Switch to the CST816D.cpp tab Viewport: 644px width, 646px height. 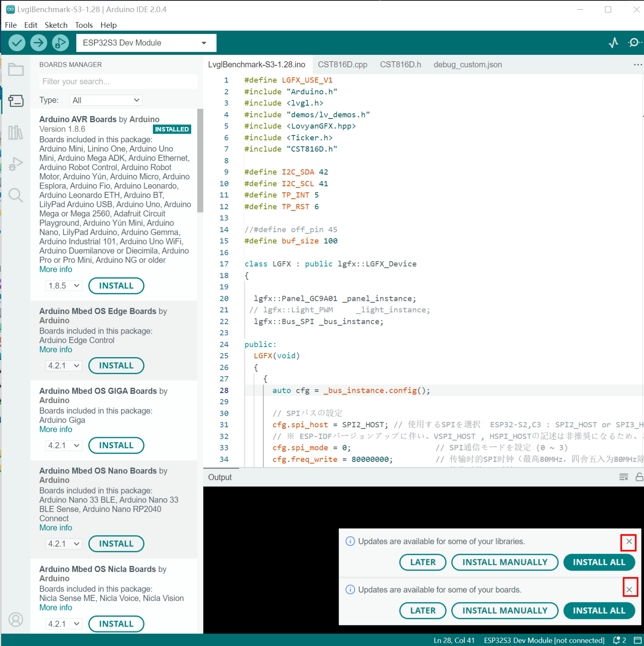point(342,64)
